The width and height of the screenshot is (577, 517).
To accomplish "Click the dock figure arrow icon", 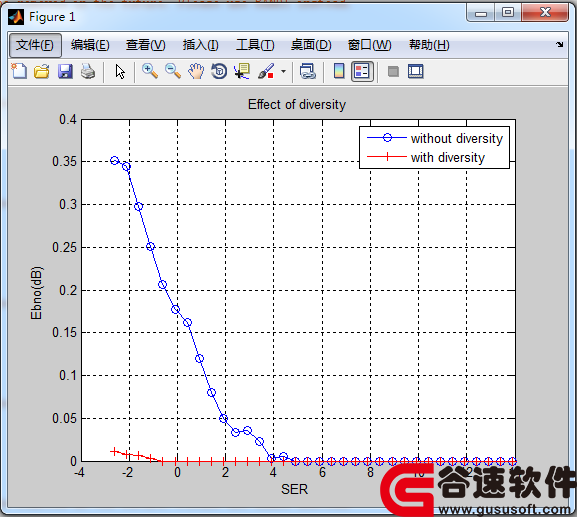I will (560, 45).
